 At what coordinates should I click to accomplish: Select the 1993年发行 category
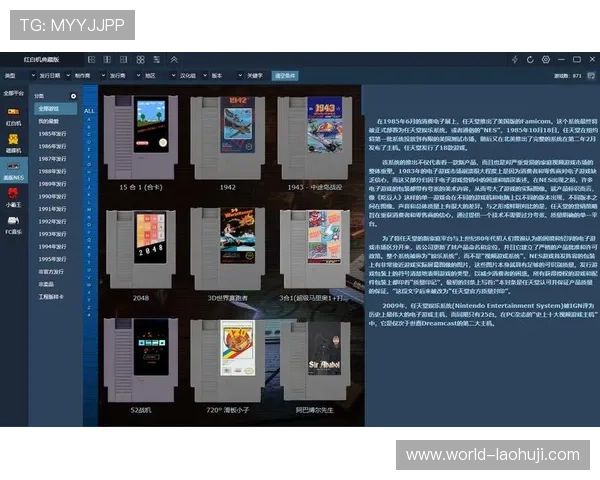pyautogui.click(x=52, y=234)
